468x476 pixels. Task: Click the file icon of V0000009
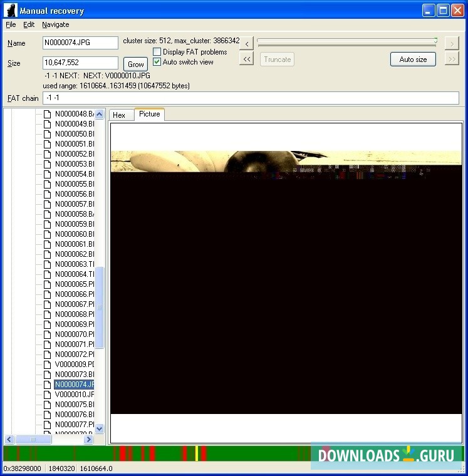point(47,365)
